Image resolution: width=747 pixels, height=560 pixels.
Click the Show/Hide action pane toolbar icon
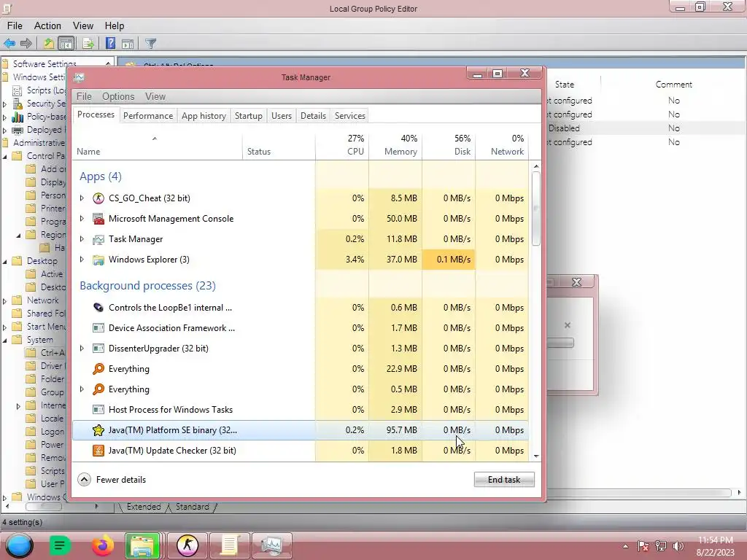coord(128,44)
